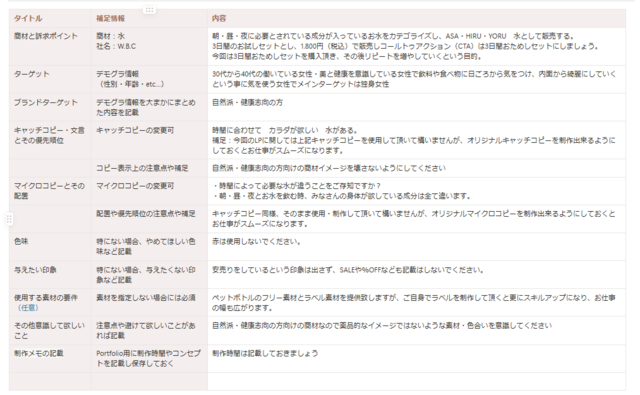640x395 pixels.
Task: Click the 与えたい印象 title cell
Action: tap(50, 275)
